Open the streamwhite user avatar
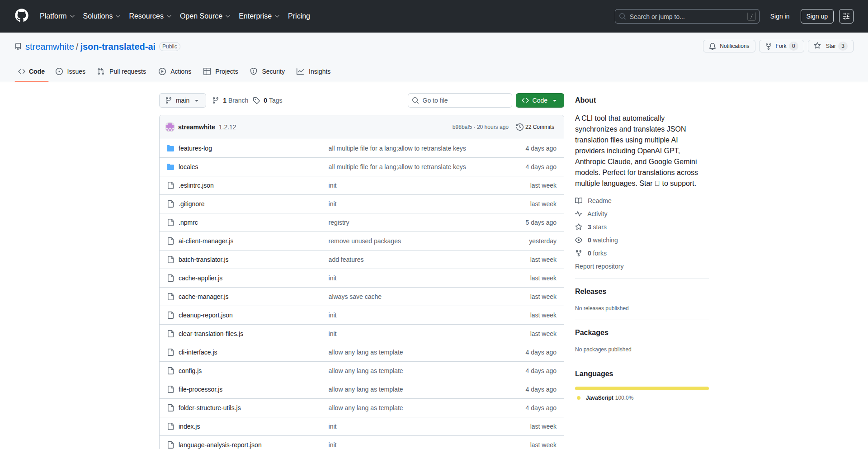 (x=170, y=127)
